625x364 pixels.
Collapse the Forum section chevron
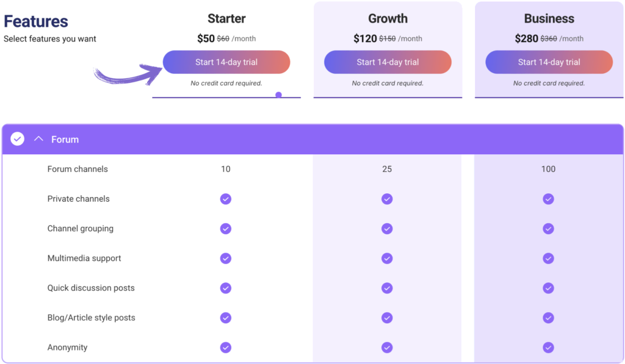click(39, 139)
